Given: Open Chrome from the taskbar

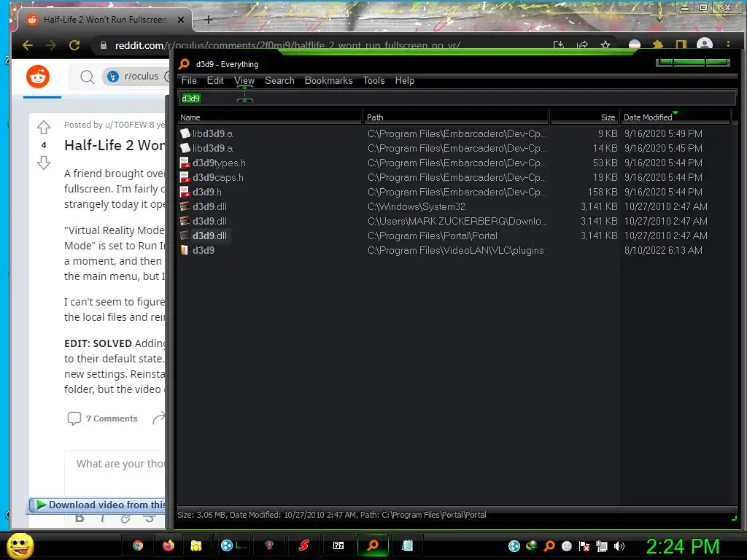Looking at the screenshot, I should (138, 545).
